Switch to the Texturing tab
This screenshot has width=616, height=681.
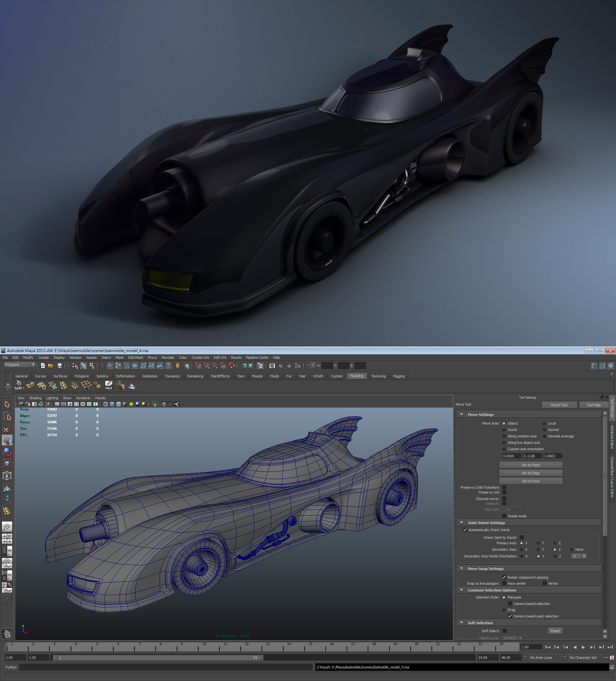(x=379, y=376)
